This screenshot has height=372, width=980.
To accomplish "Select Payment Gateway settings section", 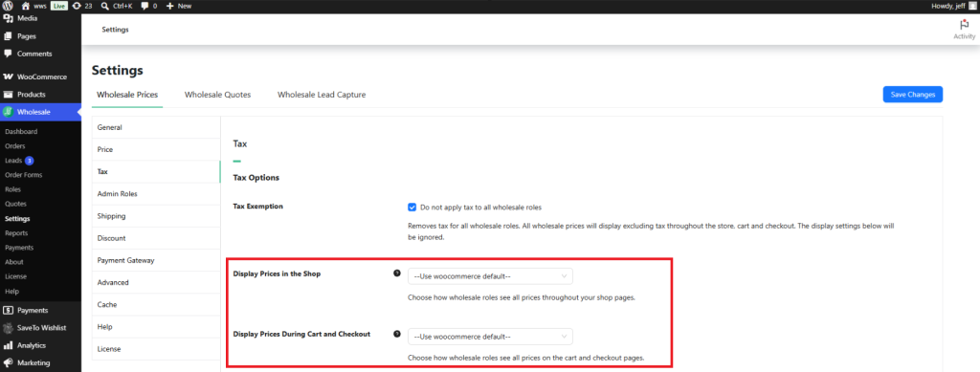I will 156,260.
